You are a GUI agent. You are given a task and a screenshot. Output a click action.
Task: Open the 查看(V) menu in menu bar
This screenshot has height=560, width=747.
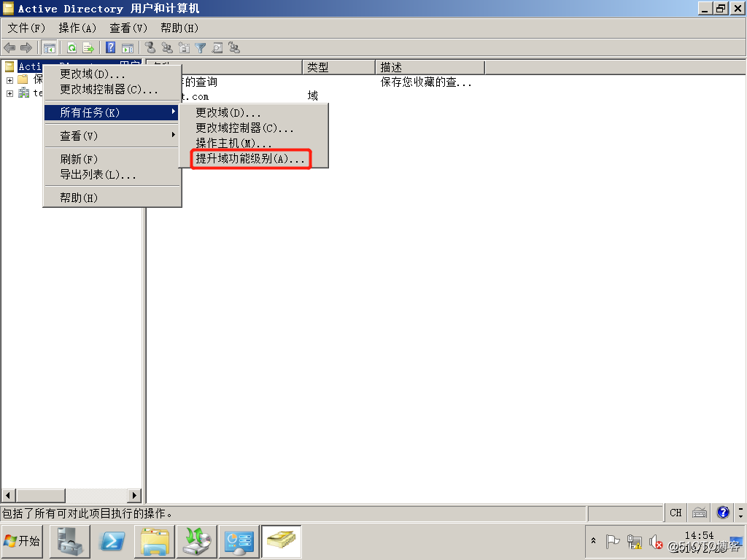tap(128, 28)
